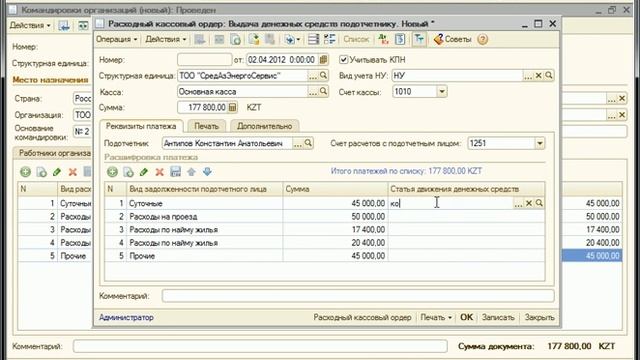The height and width of the screenshot is (360, 640).
Task: Select the 17 400,00 amount cell
Action: (335, 229)
